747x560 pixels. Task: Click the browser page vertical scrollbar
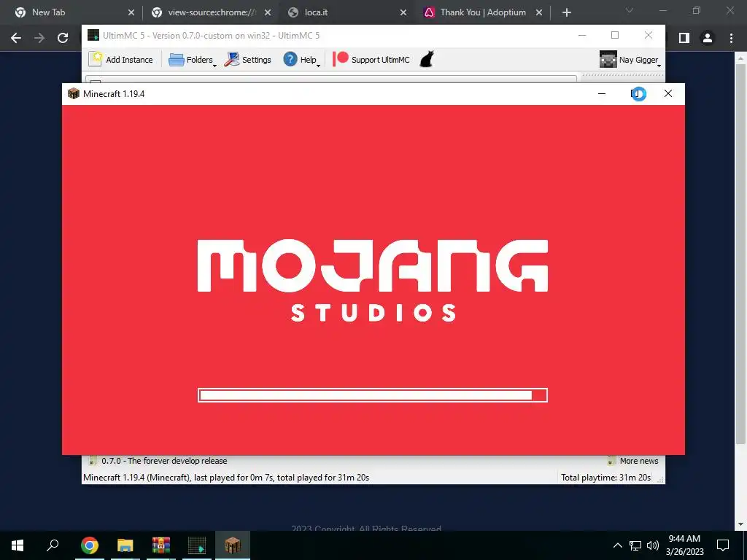741,252
